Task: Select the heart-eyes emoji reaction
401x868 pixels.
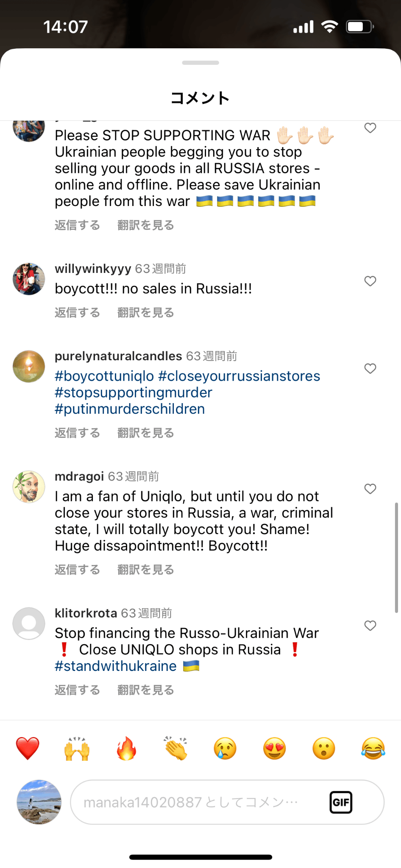Action: click(274, 748)
